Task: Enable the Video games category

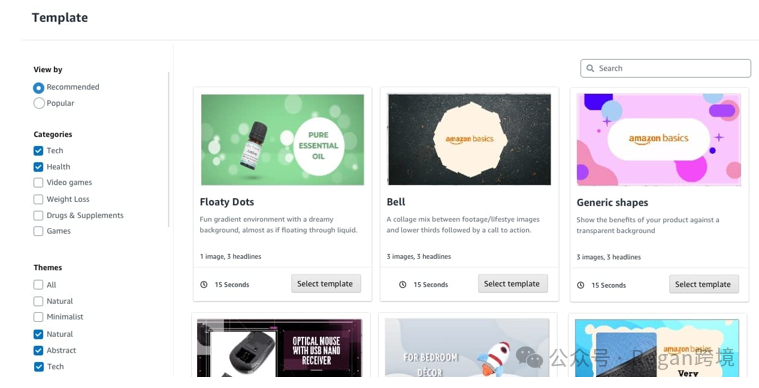Action: click(38, 183)
